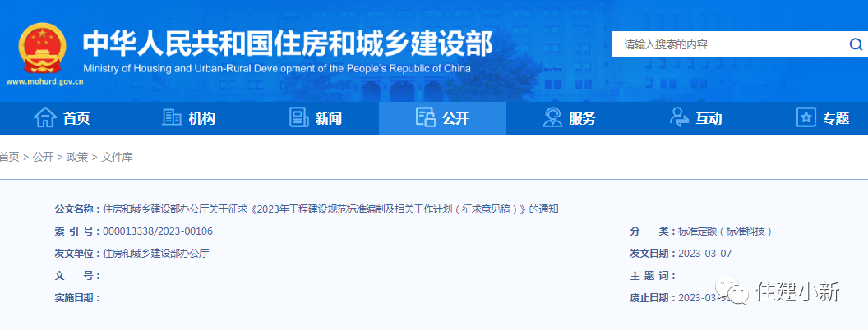868x330 pixels.
Task: Open the 新闻 navigation tab
Action: coord(316,117)
